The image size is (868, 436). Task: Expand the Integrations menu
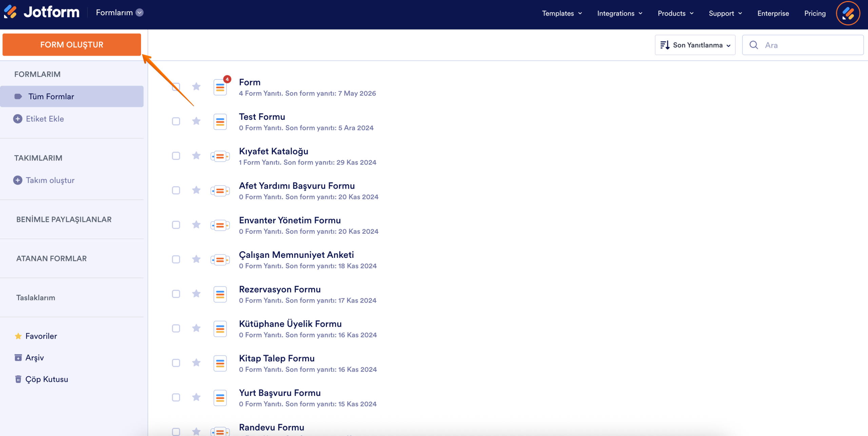click(620, 13)
